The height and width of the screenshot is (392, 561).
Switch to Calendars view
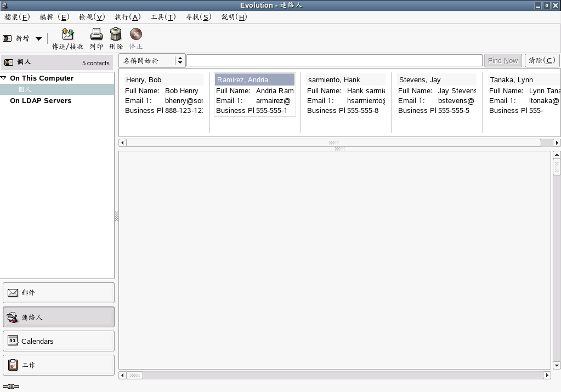click(59, 341)
